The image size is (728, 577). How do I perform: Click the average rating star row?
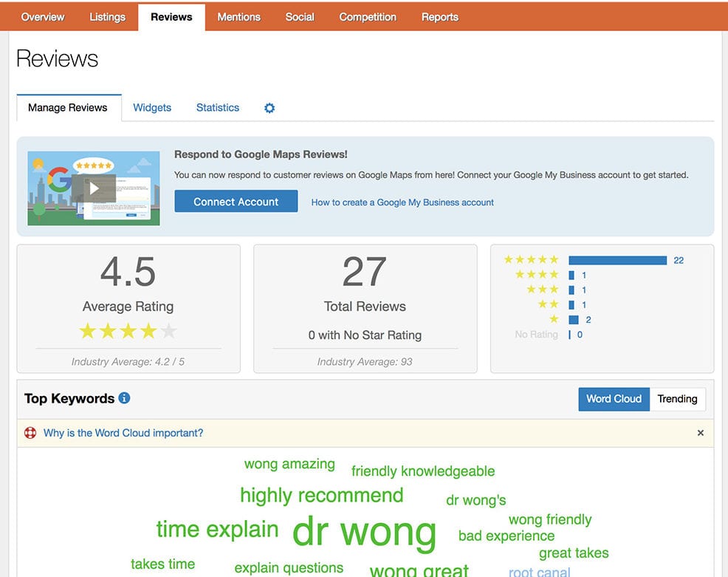(x=128, y=331)
